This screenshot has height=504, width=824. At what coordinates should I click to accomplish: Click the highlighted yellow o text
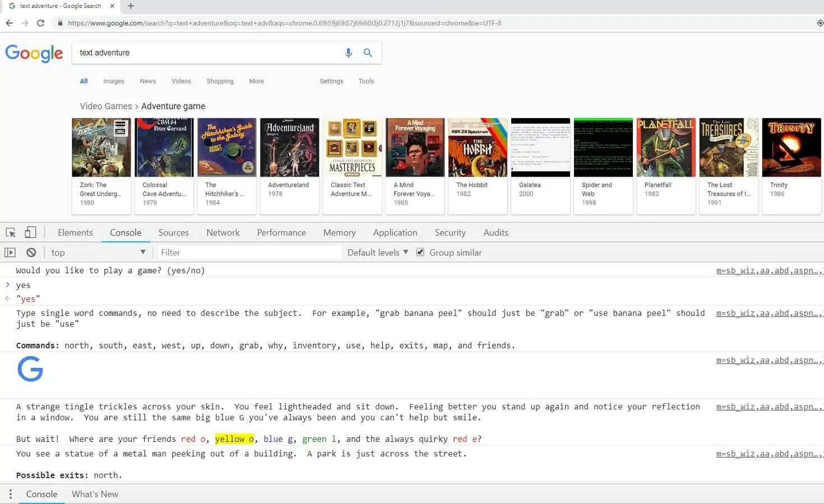[x=234, y=438]
